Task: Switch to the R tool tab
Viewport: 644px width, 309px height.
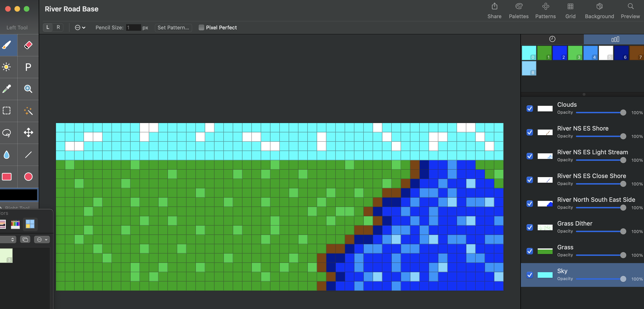Action: coord(58,27)
